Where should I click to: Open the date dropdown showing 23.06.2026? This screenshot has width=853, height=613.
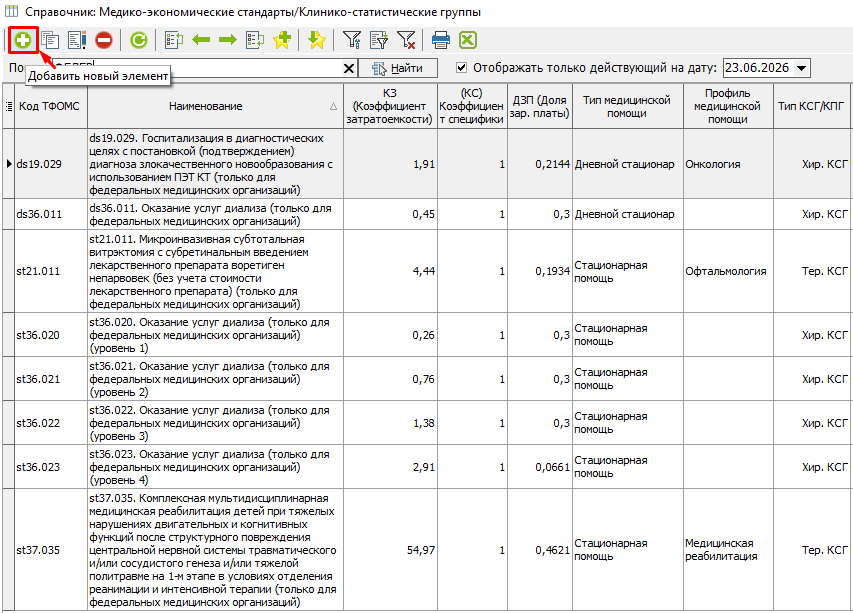tap(801, 68)
